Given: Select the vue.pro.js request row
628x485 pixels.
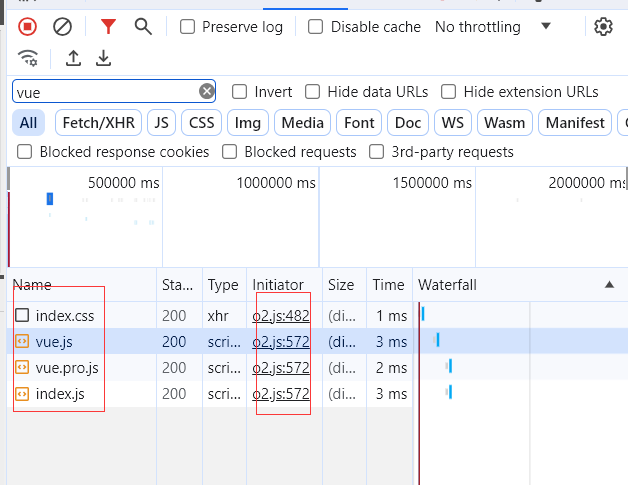Looking at the screenshot, I should click(x=67, y=368).
